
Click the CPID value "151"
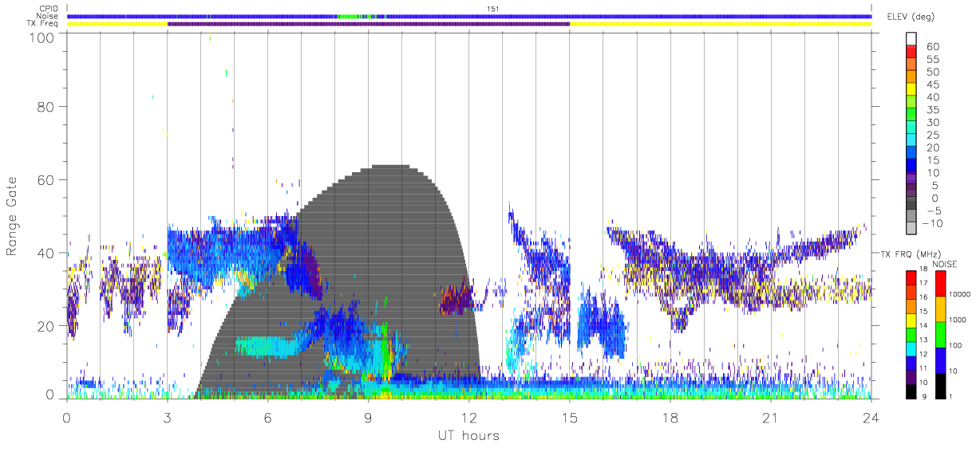pyautogui.click(x=492, y=9)
